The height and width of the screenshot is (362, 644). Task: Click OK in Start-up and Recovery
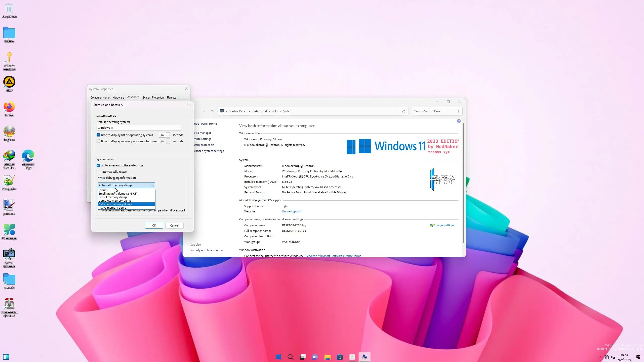tap(154, 225)
